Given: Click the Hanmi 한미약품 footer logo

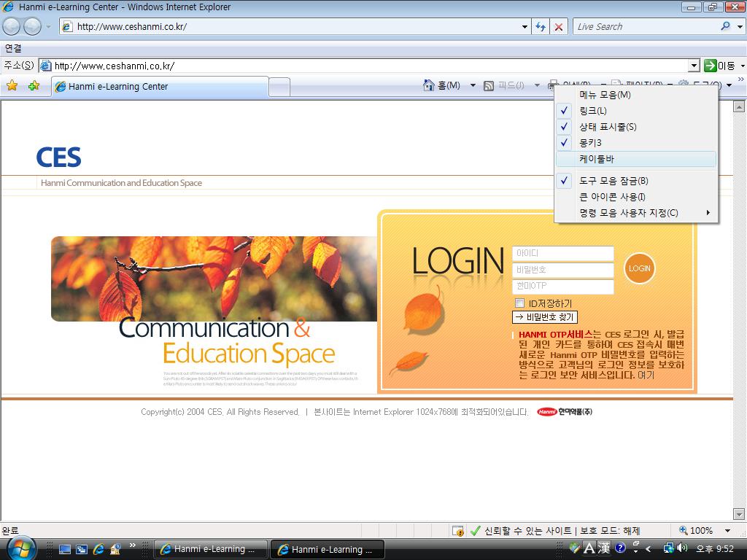Looking at the screenshot, I should [x=565, y=411].
